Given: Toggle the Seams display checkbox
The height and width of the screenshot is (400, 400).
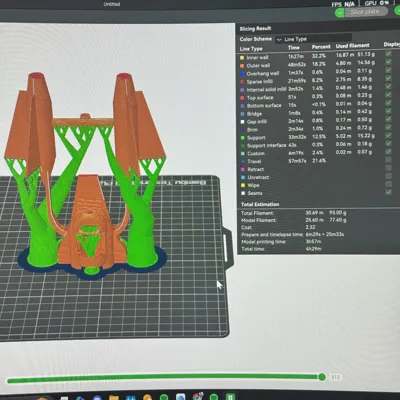Looking at the screenshot, I should [389, 192].
